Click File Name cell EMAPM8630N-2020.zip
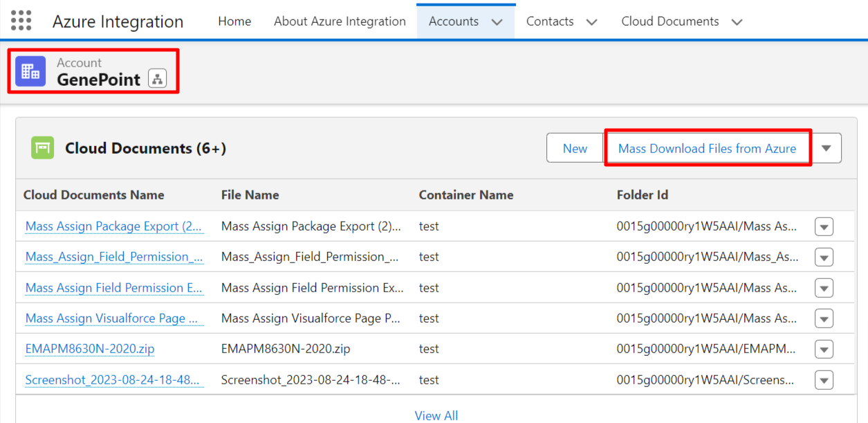The width and height of the screenshot is (868, 423). (286, 349)
